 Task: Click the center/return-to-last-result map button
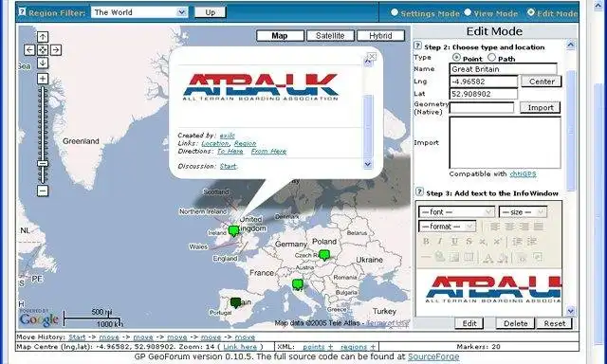point(43,50)
